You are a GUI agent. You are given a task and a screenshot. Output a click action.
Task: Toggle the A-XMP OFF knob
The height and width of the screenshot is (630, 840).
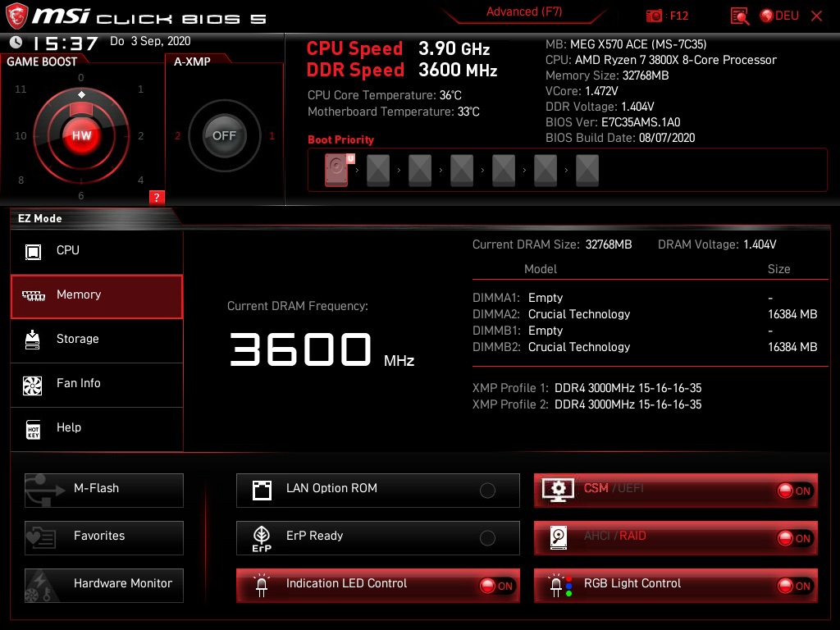(224, 135)
